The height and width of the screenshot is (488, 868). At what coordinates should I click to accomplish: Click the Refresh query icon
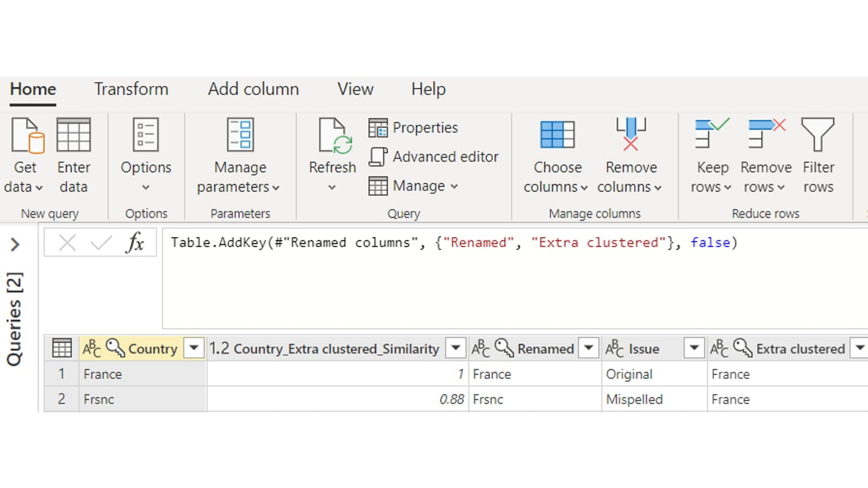click(x=333, y=136)
